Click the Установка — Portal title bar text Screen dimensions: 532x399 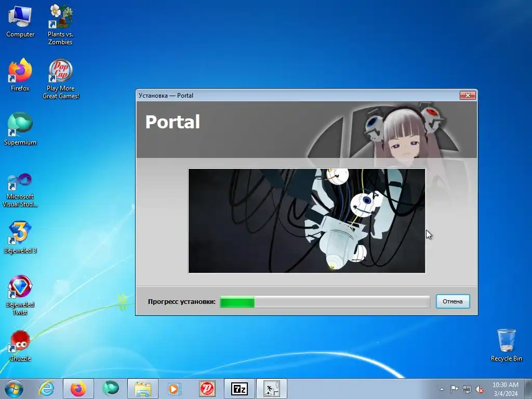[x=166, y=96]
